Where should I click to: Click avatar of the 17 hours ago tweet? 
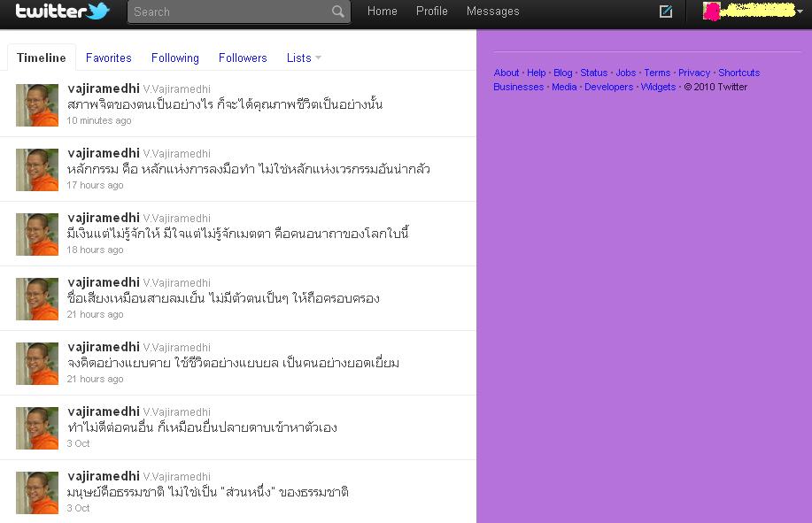[x=37, y=170]
